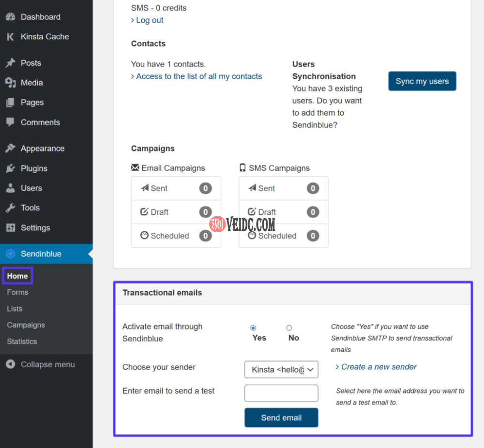Click the Send email button
The height and width of the screenshot is (448, 484).
point(281,418)
